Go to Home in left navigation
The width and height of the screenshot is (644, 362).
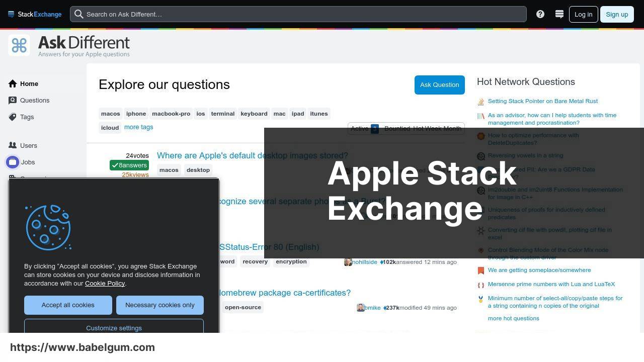coord(29,83)
